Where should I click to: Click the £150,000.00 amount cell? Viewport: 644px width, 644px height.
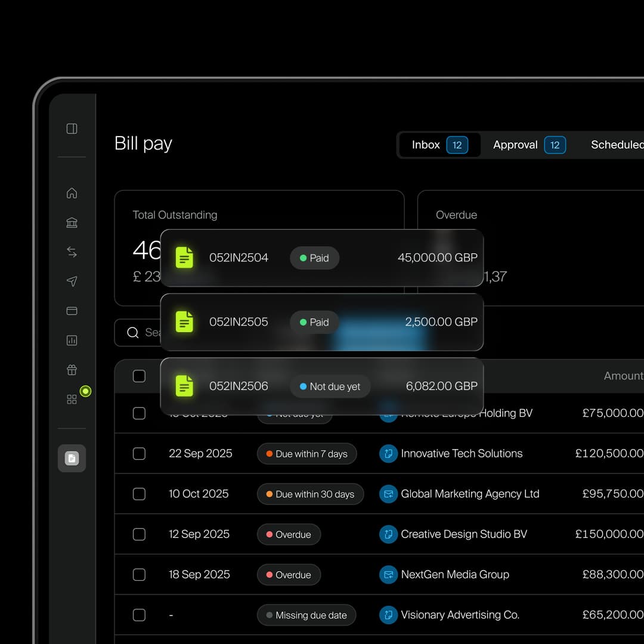coord(609,534)
